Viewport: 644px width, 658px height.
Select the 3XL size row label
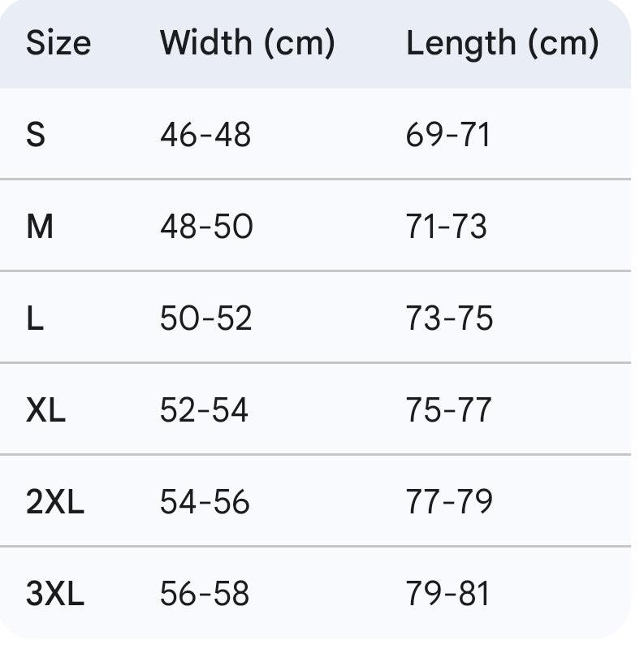(54, 595)
